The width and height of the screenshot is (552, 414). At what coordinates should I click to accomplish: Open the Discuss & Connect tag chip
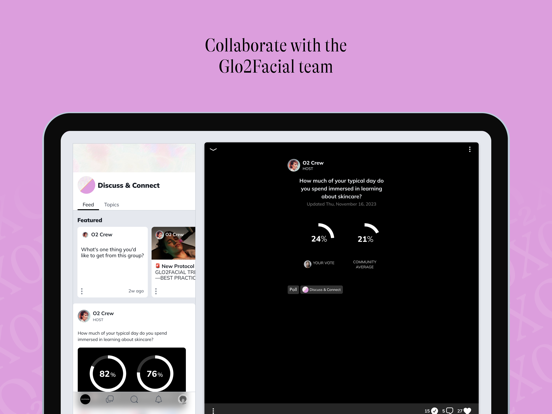click(321, 290)
